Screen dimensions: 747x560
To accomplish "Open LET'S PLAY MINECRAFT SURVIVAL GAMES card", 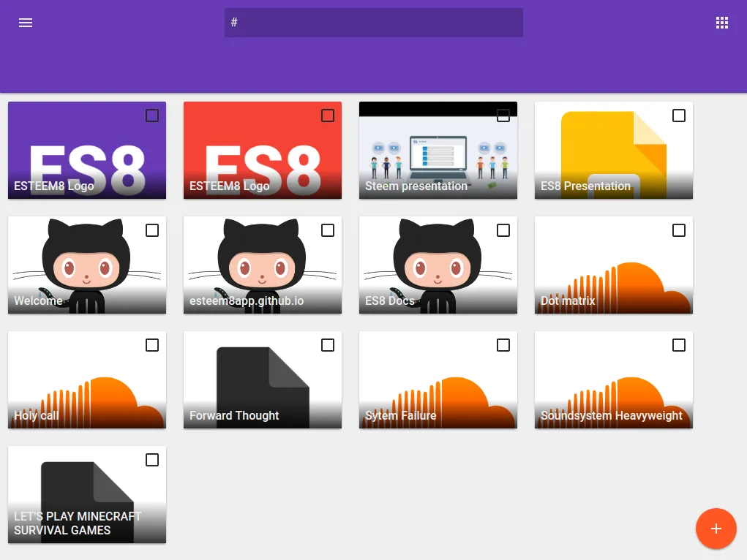I will (87, 494).
